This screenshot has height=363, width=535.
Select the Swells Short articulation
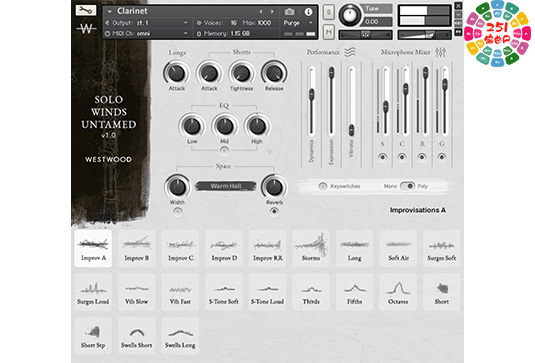pos(136,335)
